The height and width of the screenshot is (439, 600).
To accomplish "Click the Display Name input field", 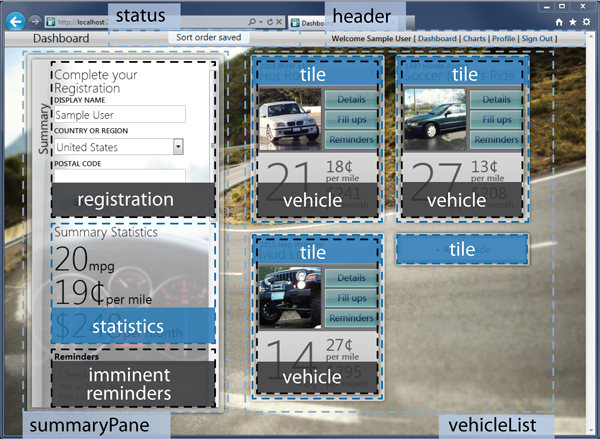I will 120,114.
